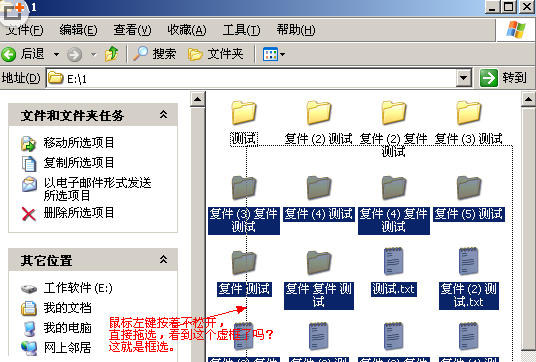Expand the address bar dropdown

pos(464,78)
